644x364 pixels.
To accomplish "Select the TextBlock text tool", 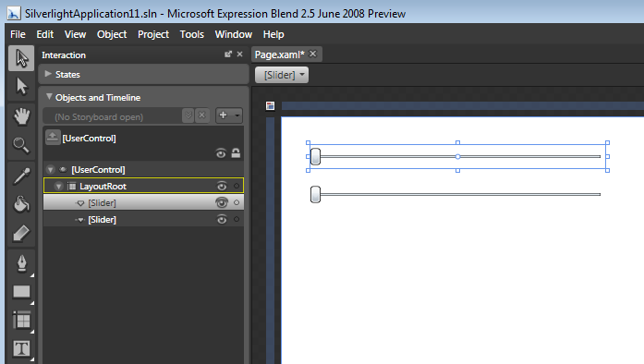I will click(21, 349).
